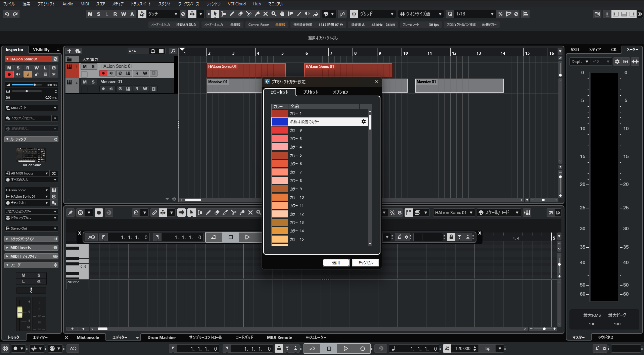Select the Draw pencil tool in the main toolbar

point(232,14)
